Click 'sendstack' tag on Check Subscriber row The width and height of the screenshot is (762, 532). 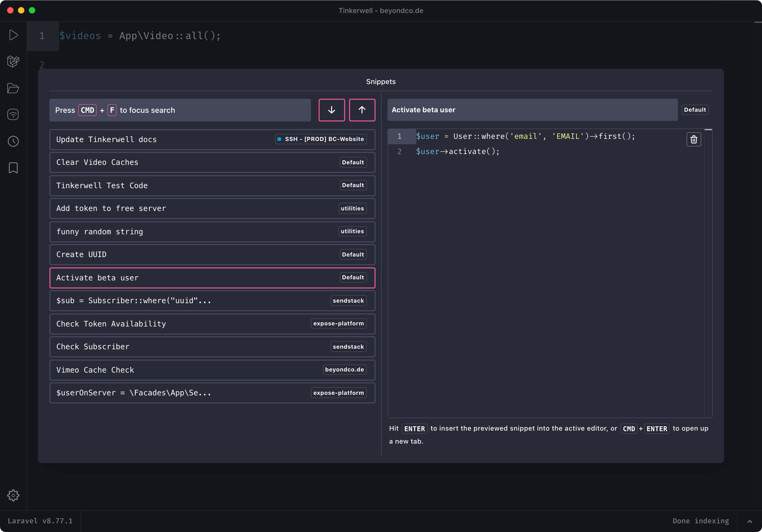pyautogui.click(x=348, y=347)
